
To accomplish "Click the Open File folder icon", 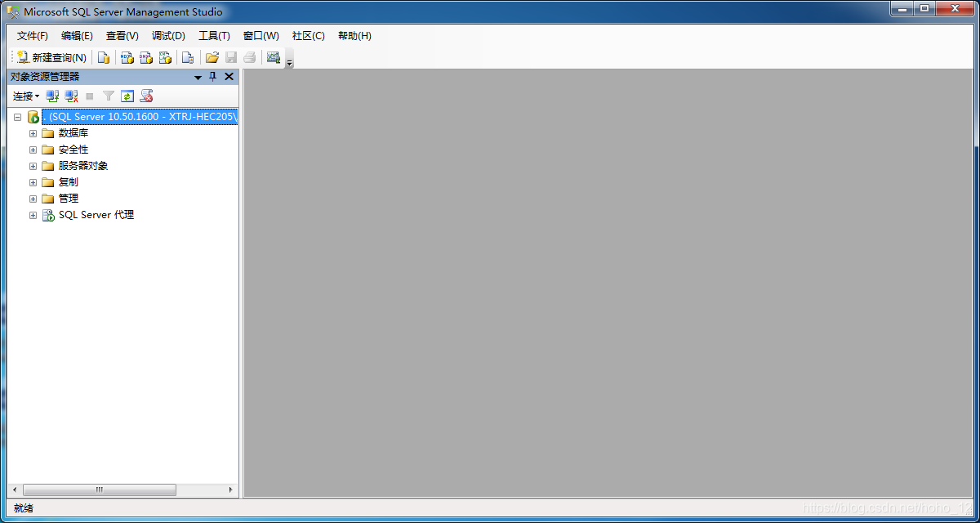I will coord(212,57).
